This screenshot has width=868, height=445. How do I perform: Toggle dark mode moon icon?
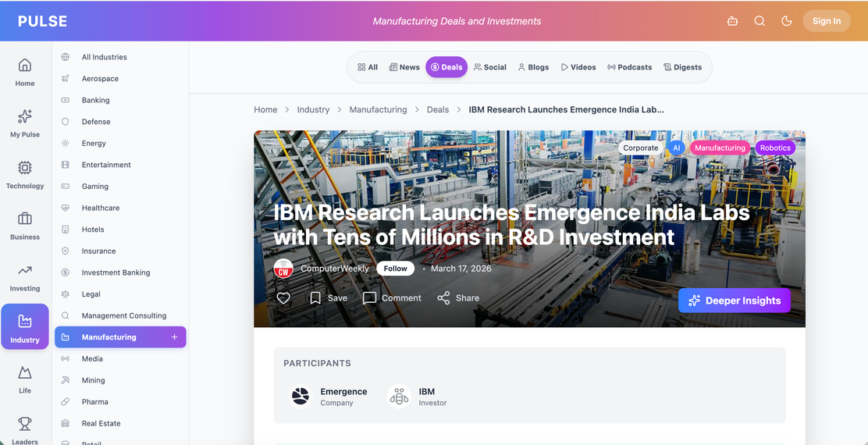pos(786,21)
